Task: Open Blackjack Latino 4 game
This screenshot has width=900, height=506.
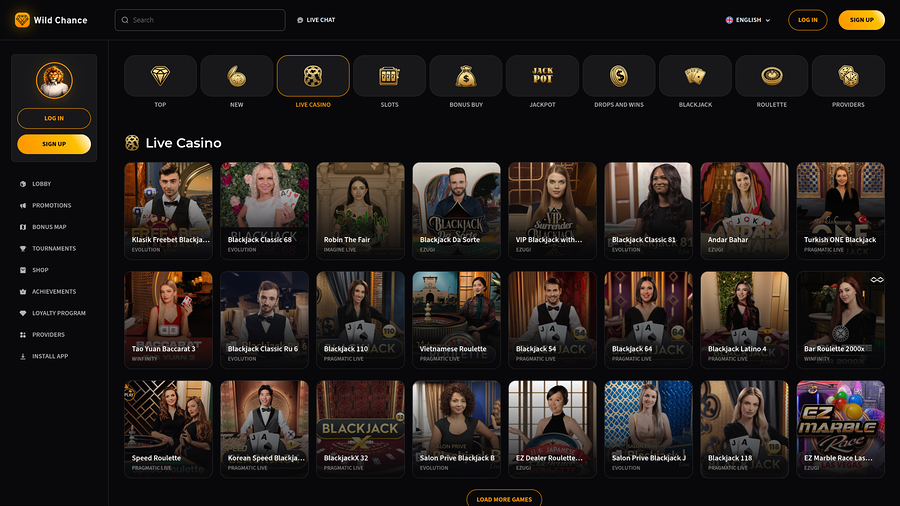Action: click(x=744, y=320)
